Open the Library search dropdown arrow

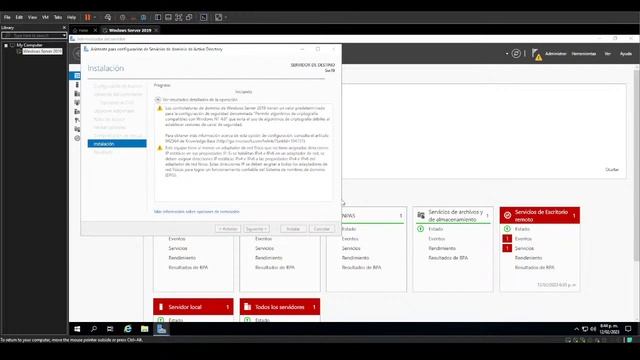coord(64,36)
